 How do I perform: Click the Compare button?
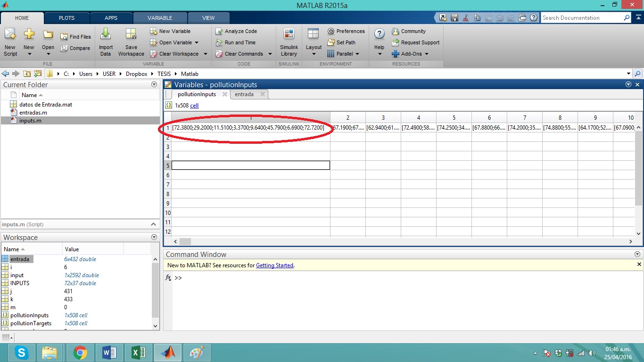click(75, 48)
